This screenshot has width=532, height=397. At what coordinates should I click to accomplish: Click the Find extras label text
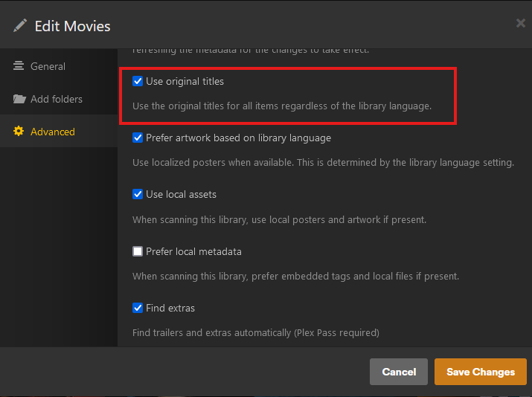tap(170, 308)
